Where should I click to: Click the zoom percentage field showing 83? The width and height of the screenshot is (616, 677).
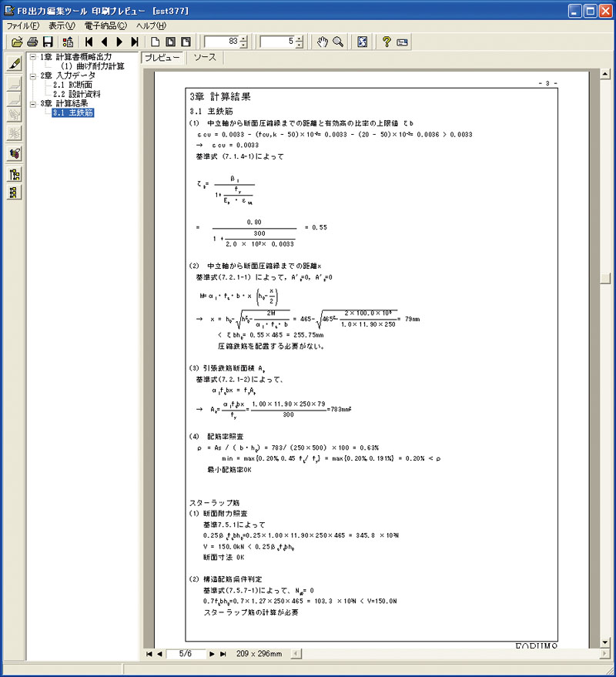click(222, 42)
